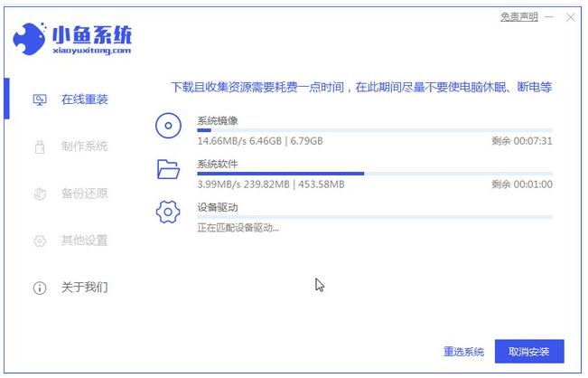Click the monitor icon beside 在线重装

[39, 99]
